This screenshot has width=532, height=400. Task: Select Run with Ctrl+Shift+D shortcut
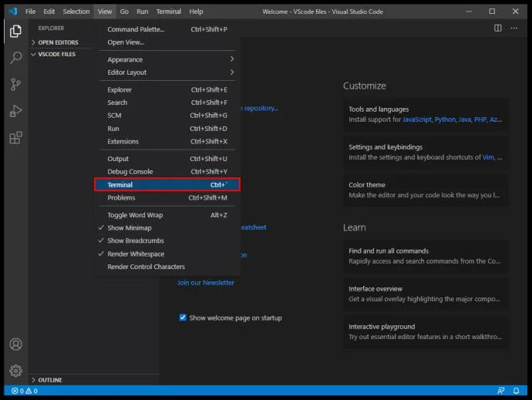167,129
